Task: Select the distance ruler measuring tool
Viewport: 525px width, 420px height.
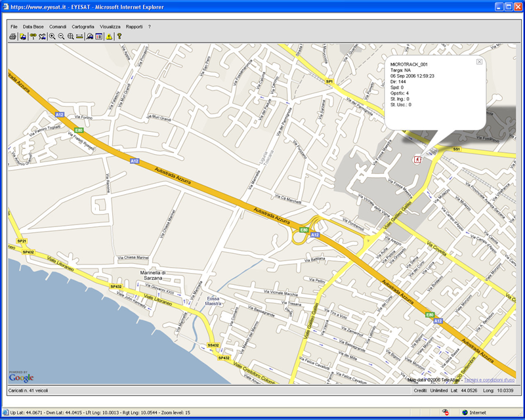Action: pyautogui.click(x=79, y=37)
